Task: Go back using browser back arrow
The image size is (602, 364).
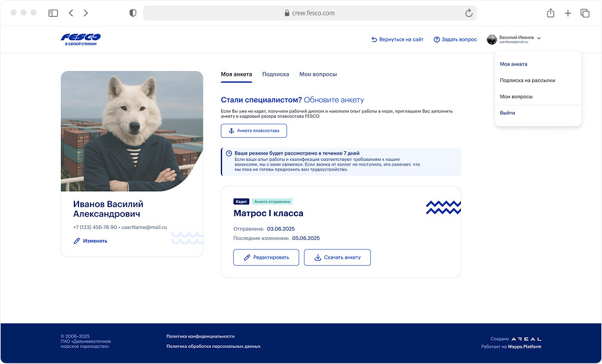Action: tap(71, 13)
